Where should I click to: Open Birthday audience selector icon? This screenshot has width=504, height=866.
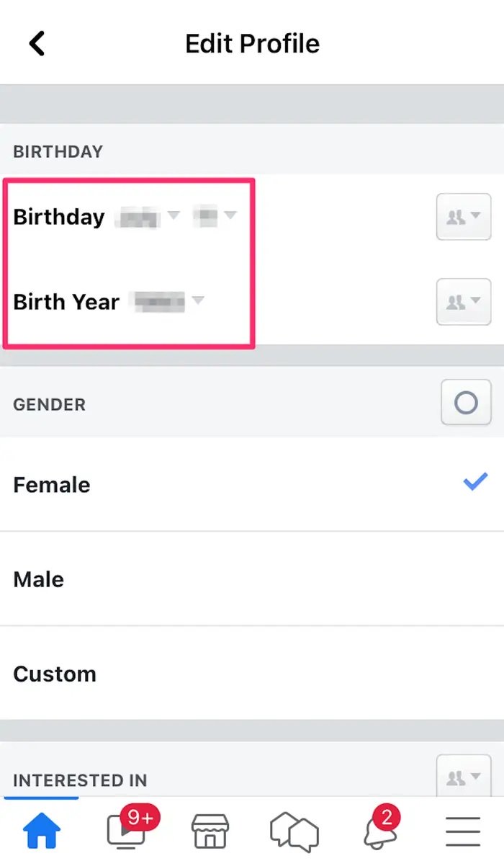[464, 217]
